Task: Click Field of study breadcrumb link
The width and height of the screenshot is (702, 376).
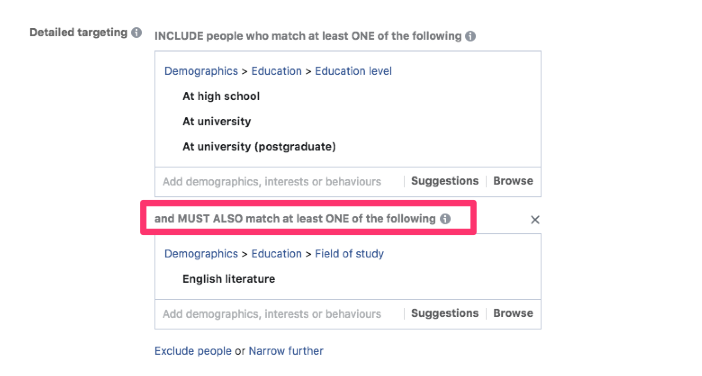Action: click(x=349, y=254)
